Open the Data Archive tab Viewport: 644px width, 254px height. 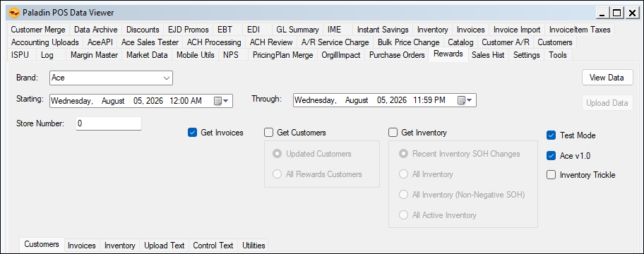click(x=96, y=30)
